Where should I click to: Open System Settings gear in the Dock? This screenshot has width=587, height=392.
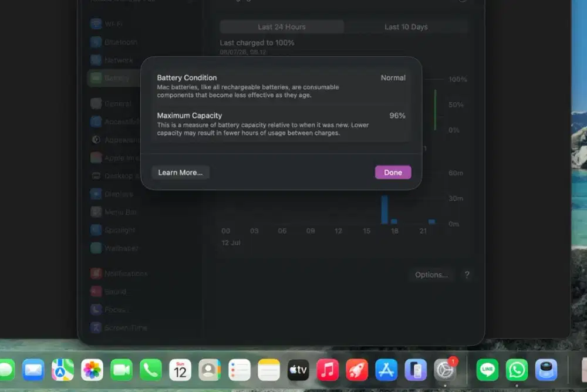pyautogui.click(x=445, y=370)
